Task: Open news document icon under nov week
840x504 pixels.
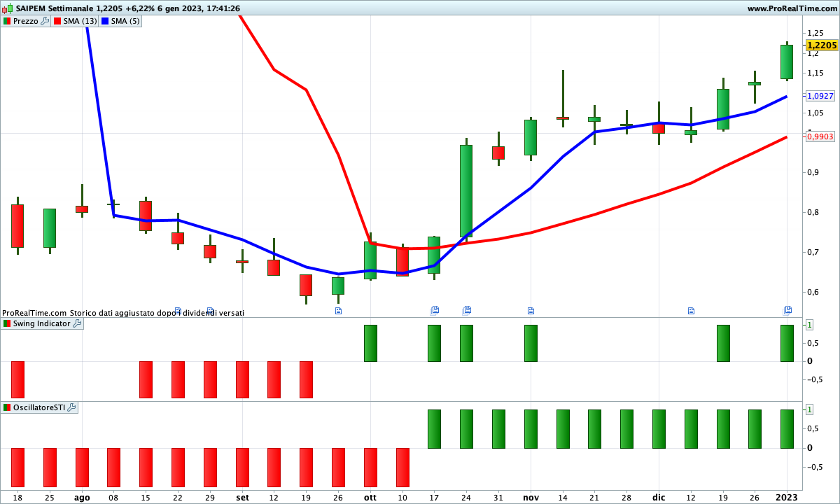Action: (x=531, y=311)
